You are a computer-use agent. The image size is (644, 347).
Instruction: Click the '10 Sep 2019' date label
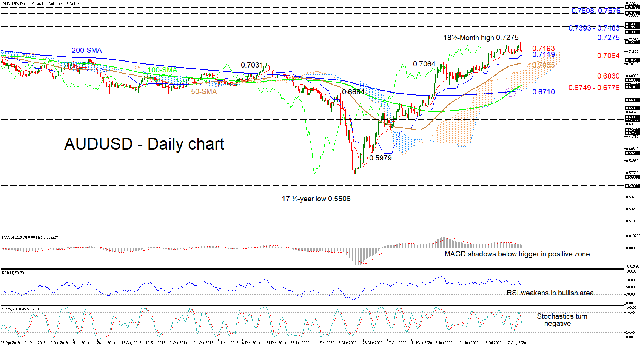click(x=156, y=343)
